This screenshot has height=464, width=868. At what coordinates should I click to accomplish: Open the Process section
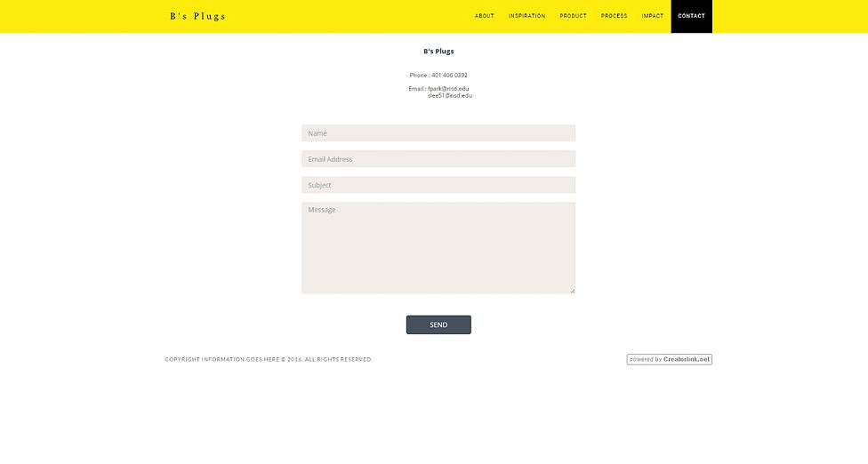click(x=615, y=16)
